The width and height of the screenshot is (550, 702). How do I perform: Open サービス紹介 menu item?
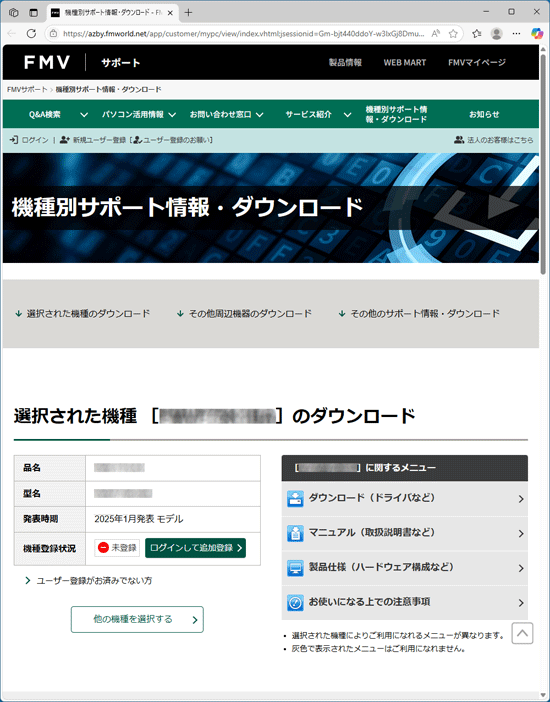point(309,115)
